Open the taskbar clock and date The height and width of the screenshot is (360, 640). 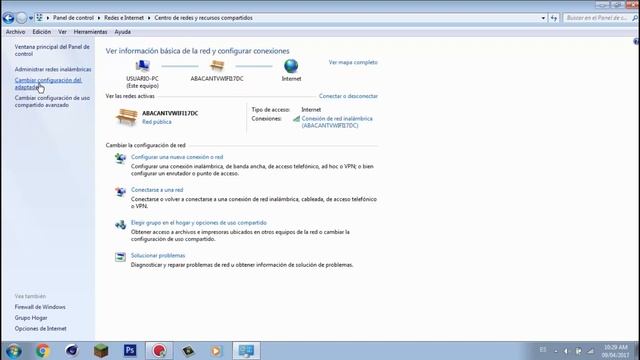click(x=615, y=351)
